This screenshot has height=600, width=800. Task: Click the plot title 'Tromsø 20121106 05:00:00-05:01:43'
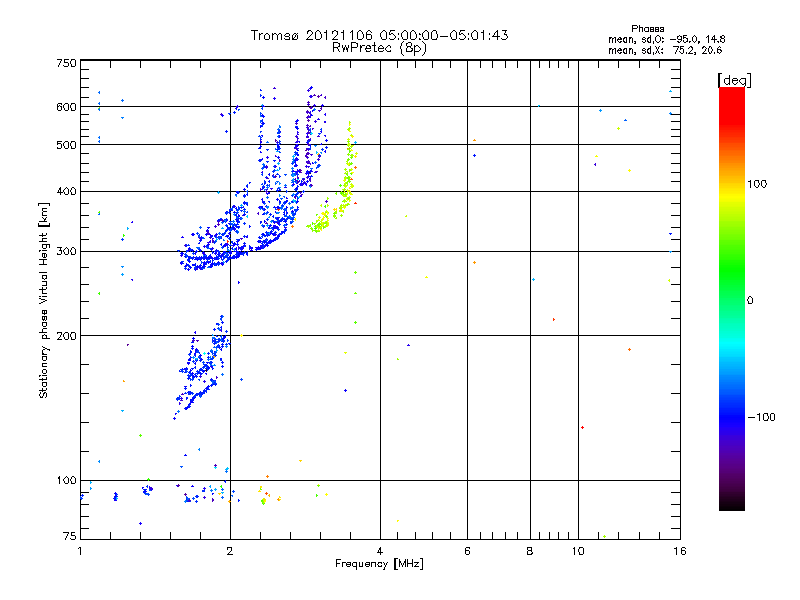379,35
